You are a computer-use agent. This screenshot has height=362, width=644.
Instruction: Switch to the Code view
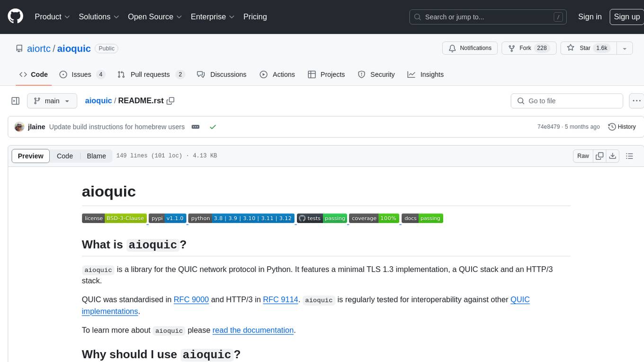[x=65, y=156]
